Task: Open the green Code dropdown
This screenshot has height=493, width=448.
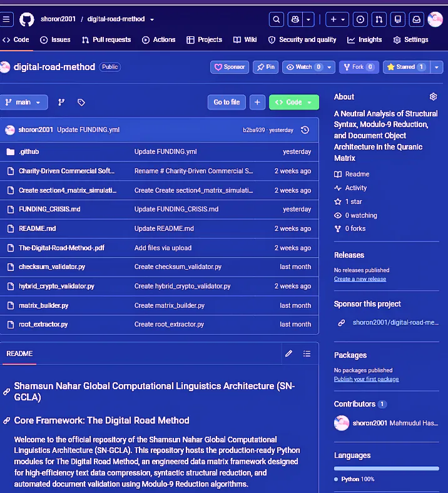Action: (x=294, y=102)
